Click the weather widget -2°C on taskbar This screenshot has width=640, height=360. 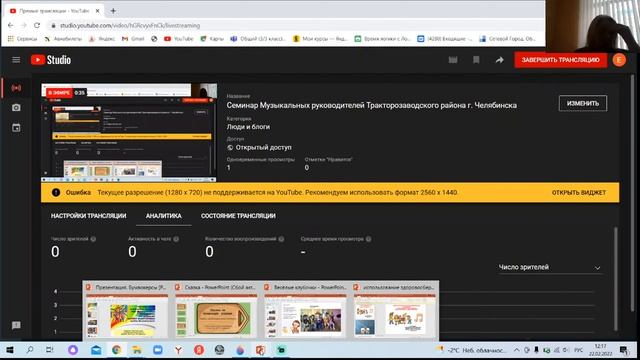[x=471, y=350]
